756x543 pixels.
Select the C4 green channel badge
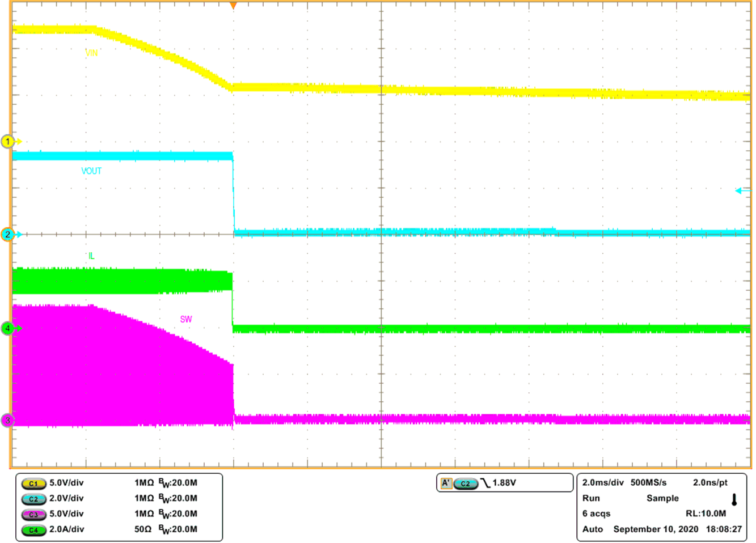tap(32, 529)
